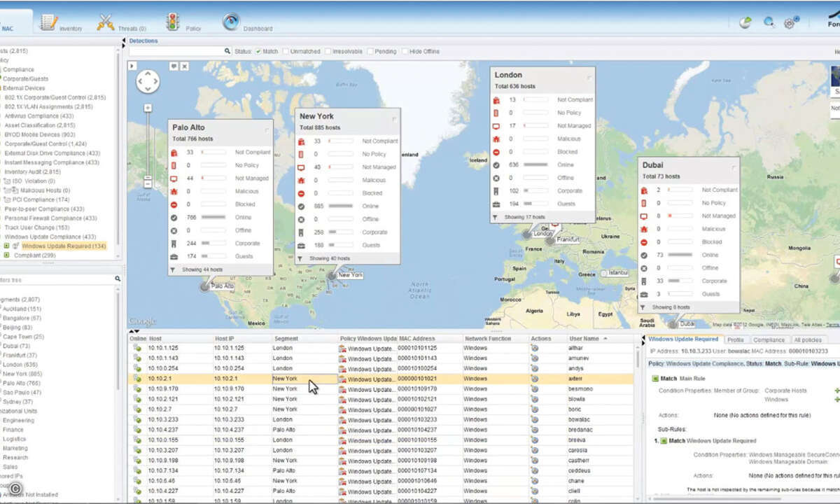The width and height of the screenshot is (840, 504).
Task: Click the map zoom-out minus button
Action: 148,184
